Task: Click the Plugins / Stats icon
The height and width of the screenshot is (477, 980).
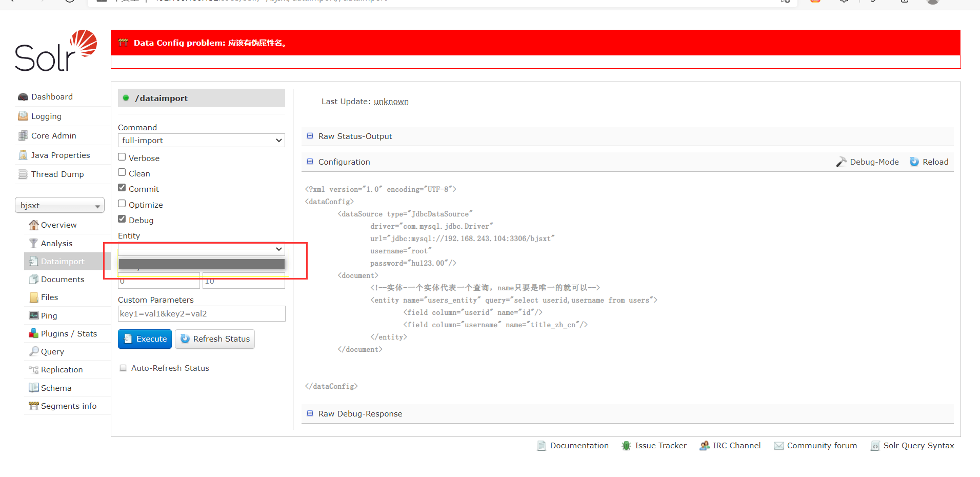Action: (34, 333)
